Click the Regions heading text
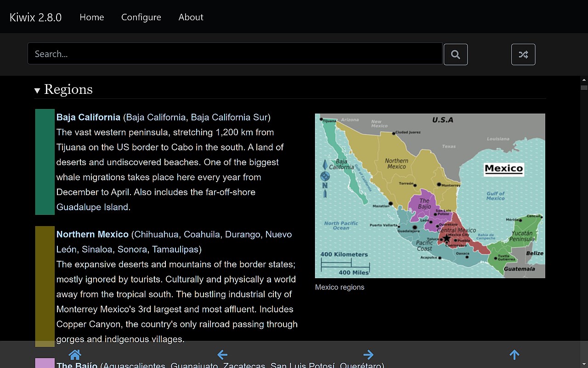 (68, 89)
